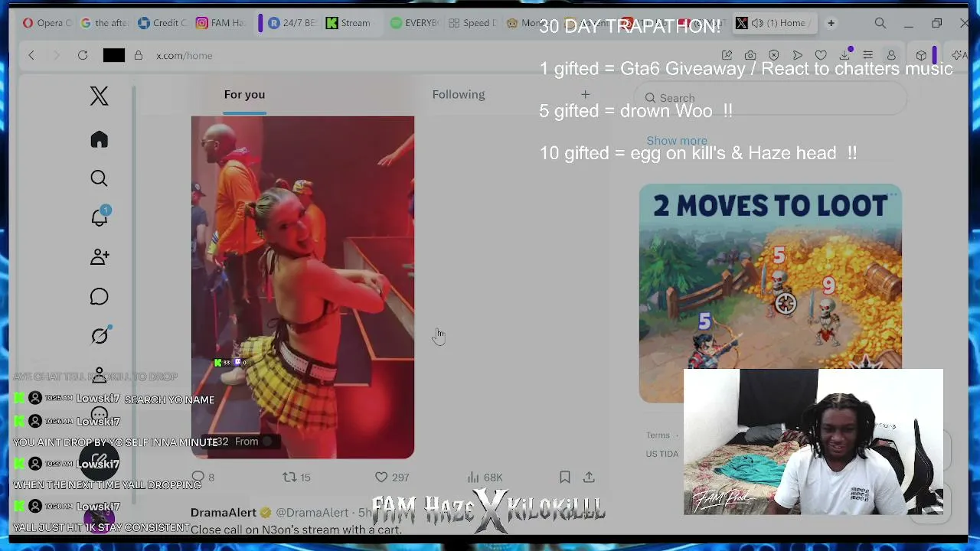Click the black workspace square in toolbar
Image resolution: width=980 pixels, height=551 pixels.
click(x=114, y=55)
